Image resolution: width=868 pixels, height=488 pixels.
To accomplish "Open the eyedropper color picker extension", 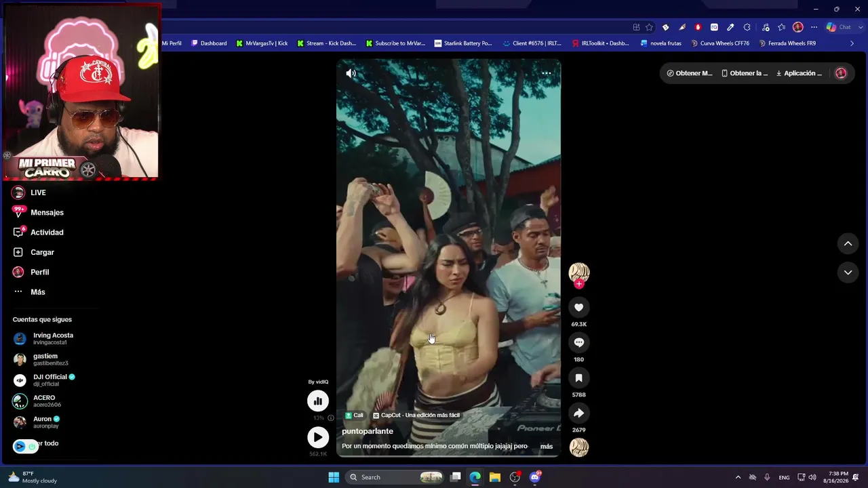I will 730,27.
